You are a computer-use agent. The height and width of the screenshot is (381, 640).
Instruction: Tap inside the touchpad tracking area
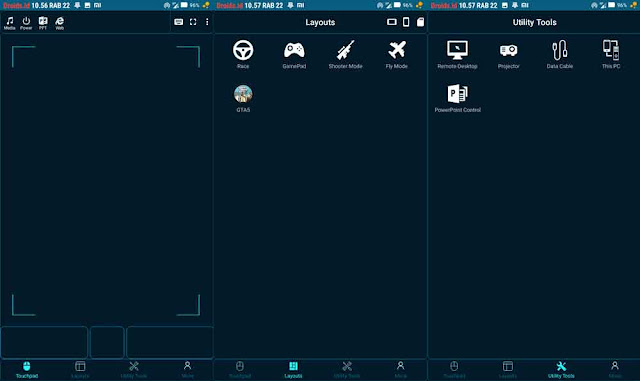[106, 180]
